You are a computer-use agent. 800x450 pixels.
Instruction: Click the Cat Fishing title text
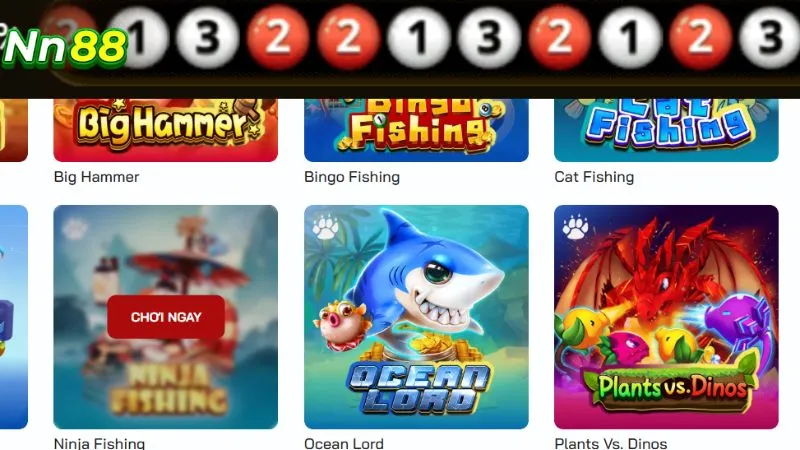coord(594,177)
